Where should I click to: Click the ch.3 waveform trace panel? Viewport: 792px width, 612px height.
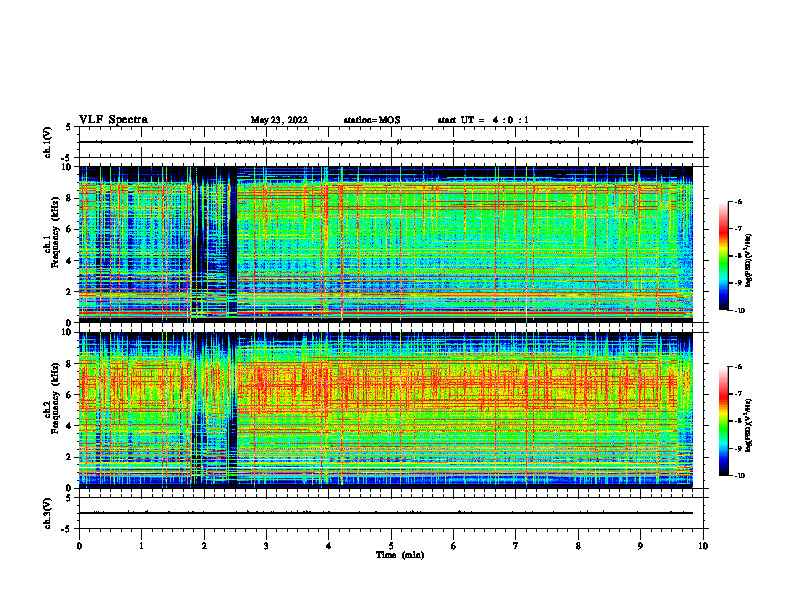(x=391, y=513)
